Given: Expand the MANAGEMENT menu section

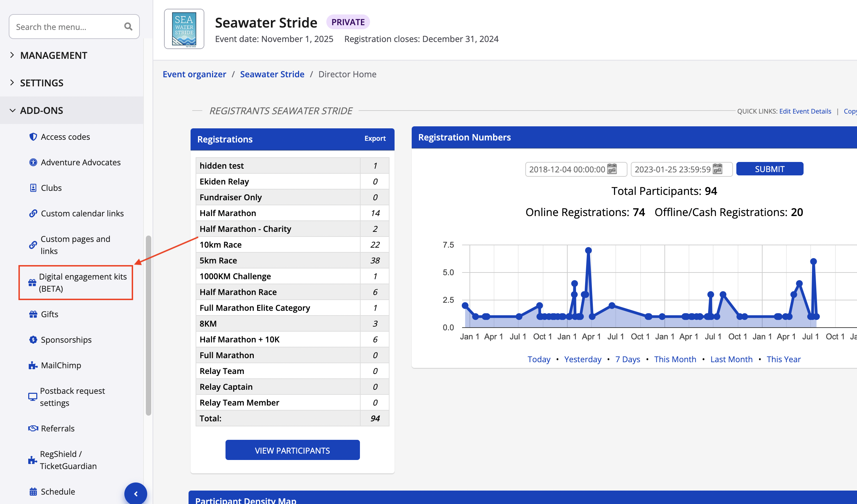Looking at the screenshot, I should point(53,55).
